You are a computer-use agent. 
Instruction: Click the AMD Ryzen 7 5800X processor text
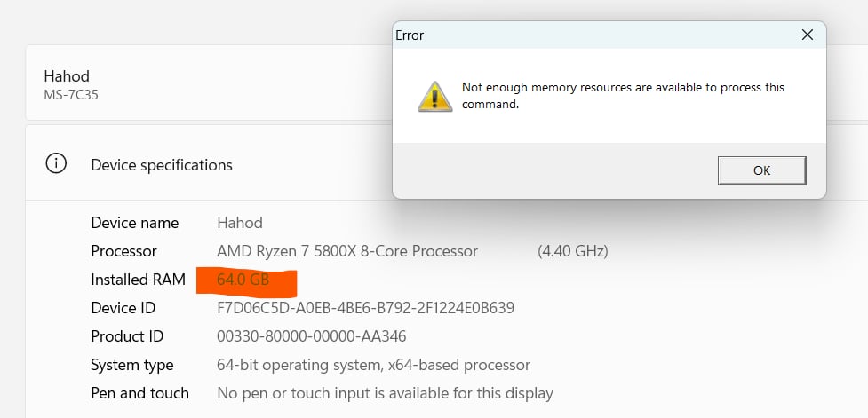tap(347, 251)
